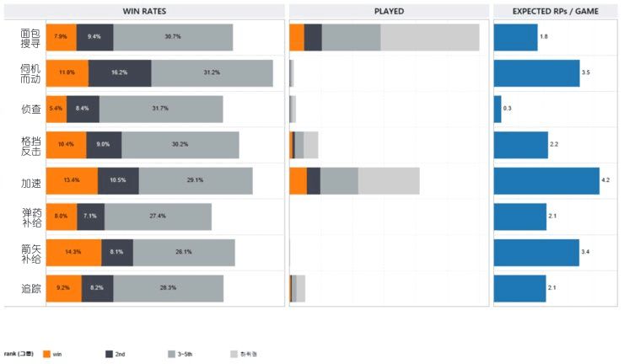The image size is (624, 364).
Task: Select the 16.2% 2nd-place segment for 伺机而动
Action: click(x=120, y=73)
